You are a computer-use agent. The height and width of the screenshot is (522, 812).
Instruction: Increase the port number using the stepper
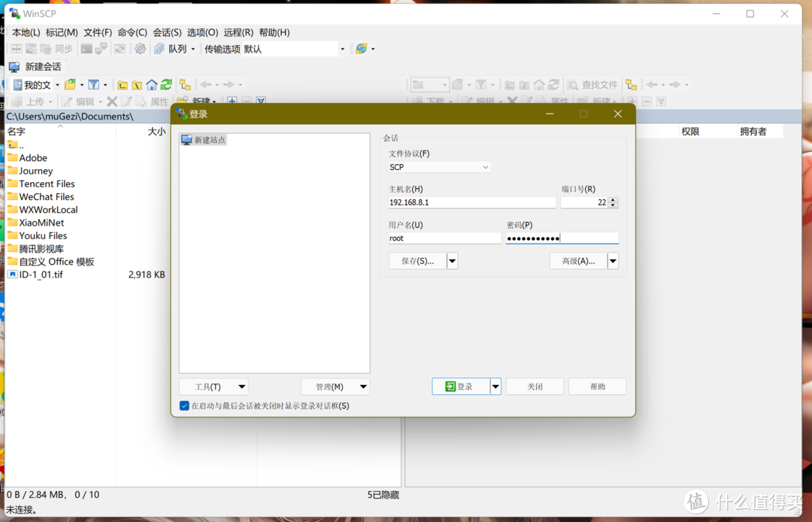click(614, 199)
